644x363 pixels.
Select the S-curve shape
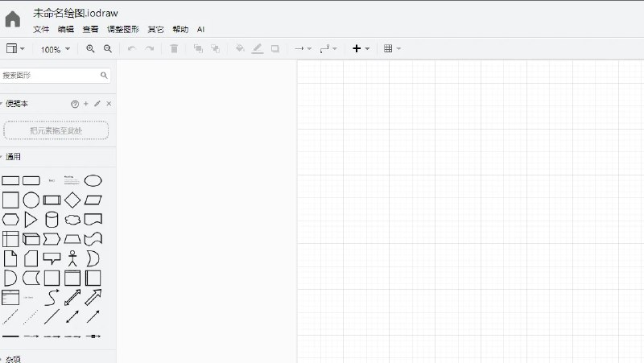pyautogui.click(x=52, y=298)
